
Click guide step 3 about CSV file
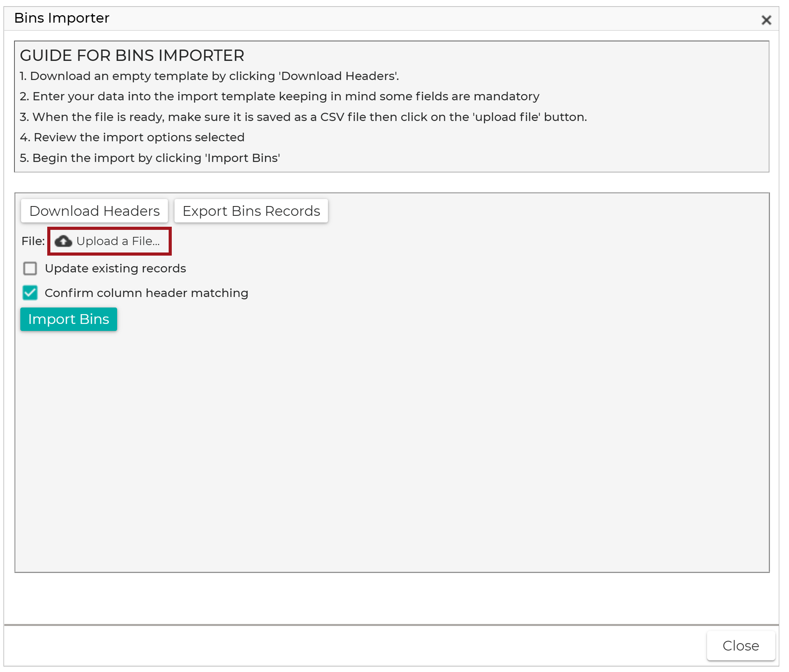303,117
